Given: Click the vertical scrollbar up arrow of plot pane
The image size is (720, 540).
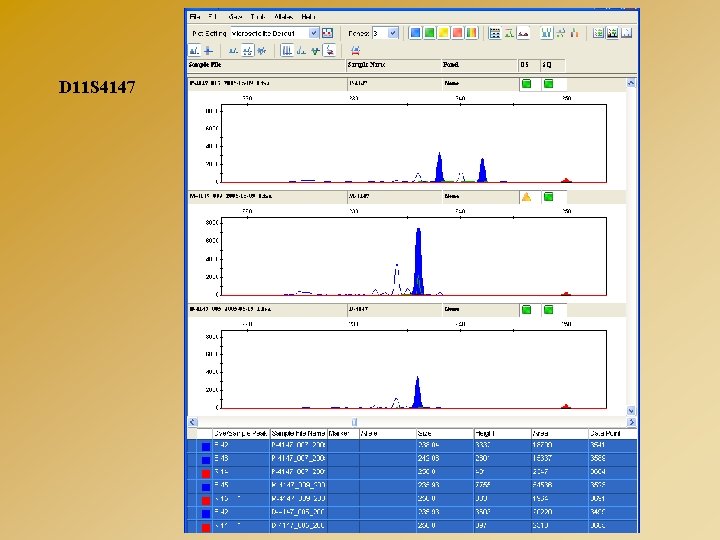Looking at the screenshot, I should (631, 83).
